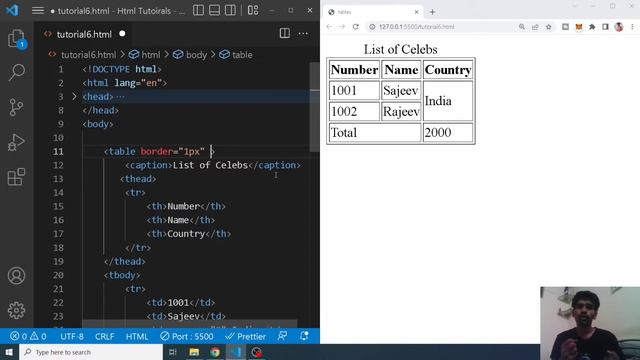The width and height of the screenshot is (640, 360).
Task: Toggle the secondary side bar layout icon
Action: pyautogui.click(x=230, y=11)
